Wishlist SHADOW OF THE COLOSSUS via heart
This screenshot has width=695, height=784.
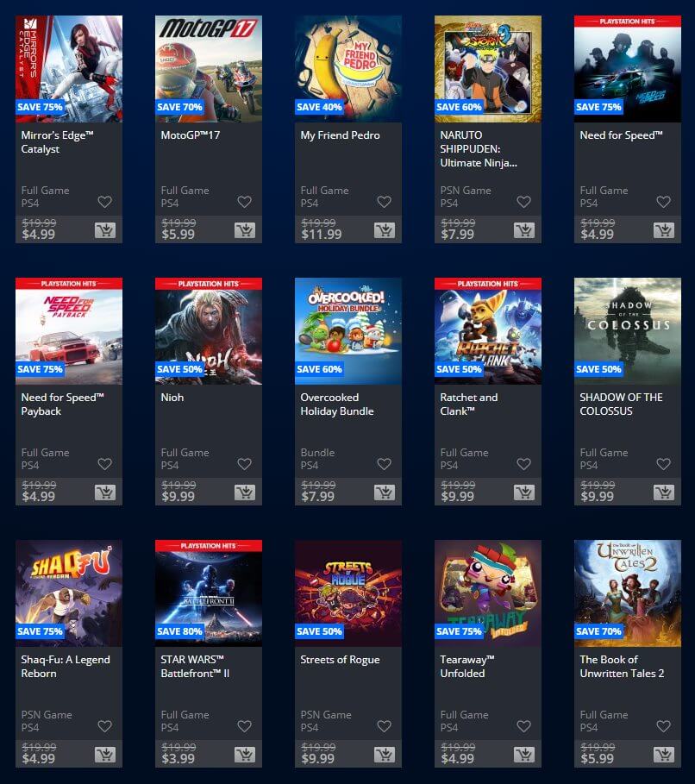663,464
